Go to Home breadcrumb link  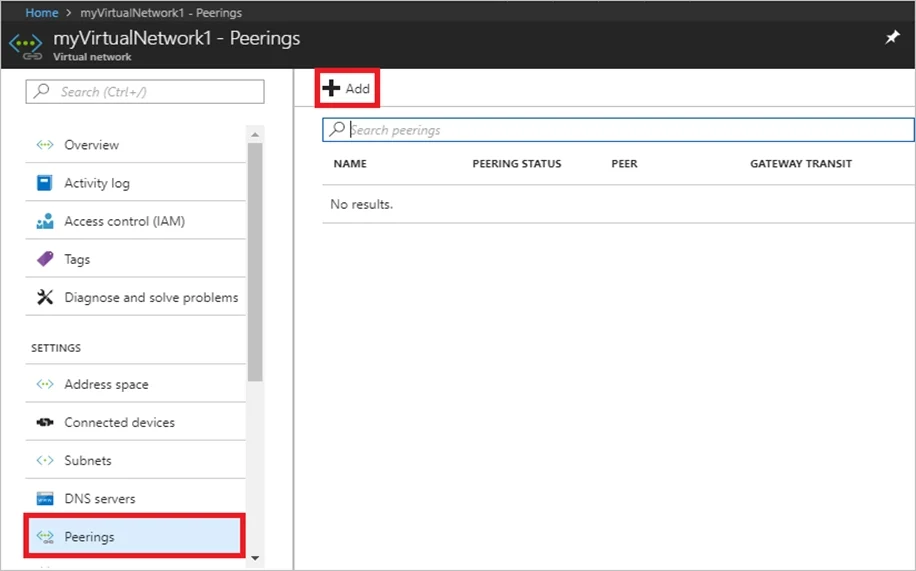tap(42, 12)
